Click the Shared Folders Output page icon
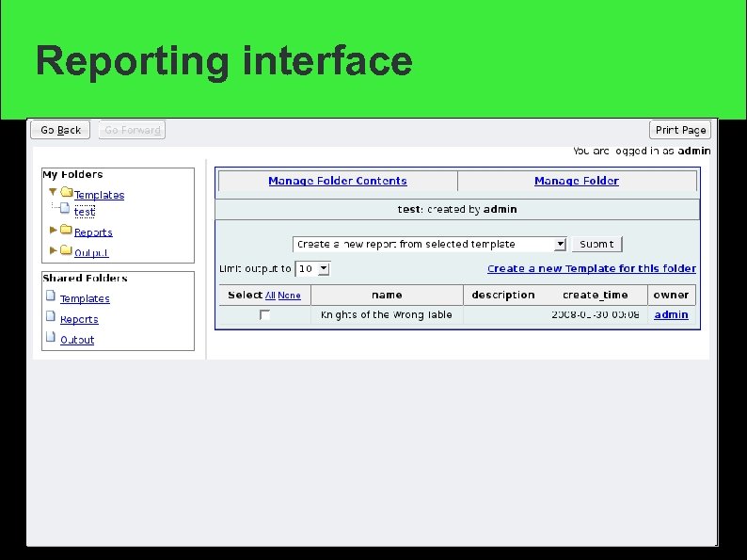The width and height of the screenshot is (747, 560). pyautogui.click(x=51, y=337)
